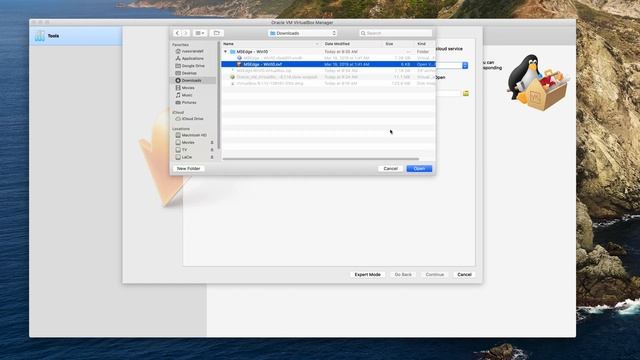Viewport: 640px width, 360px height.
Task: Select the Movies volume under Locations
Action: tap(188, 142)
